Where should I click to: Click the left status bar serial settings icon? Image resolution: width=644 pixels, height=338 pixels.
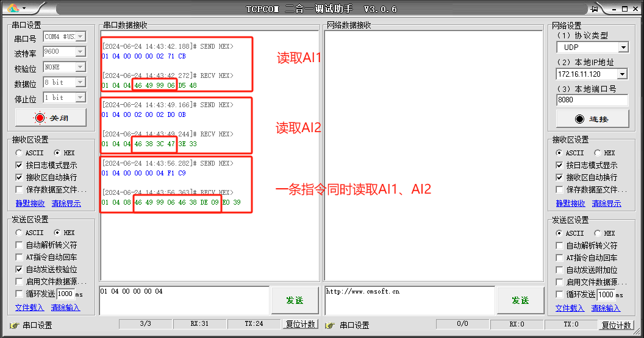[15, 325]
